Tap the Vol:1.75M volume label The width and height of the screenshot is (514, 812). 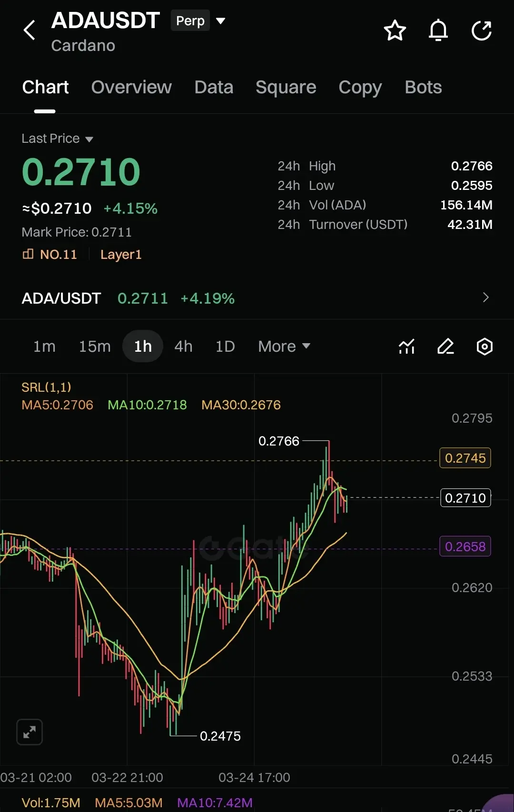tap(51, 803)
